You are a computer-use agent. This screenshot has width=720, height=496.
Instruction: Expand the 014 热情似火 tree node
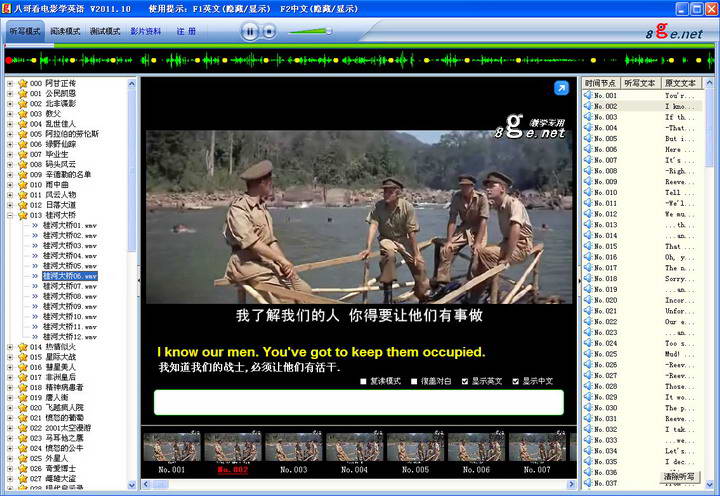10,347
